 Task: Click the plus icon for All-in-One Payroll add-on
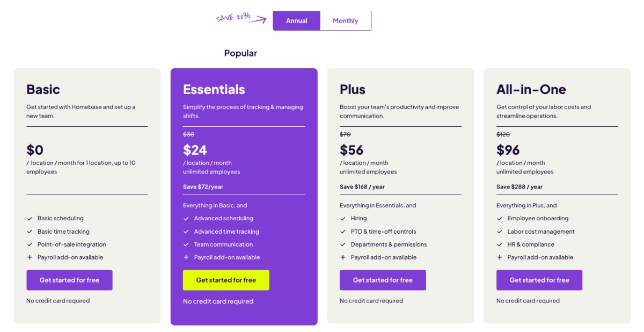pyautogui.click(x=500, y=257)
